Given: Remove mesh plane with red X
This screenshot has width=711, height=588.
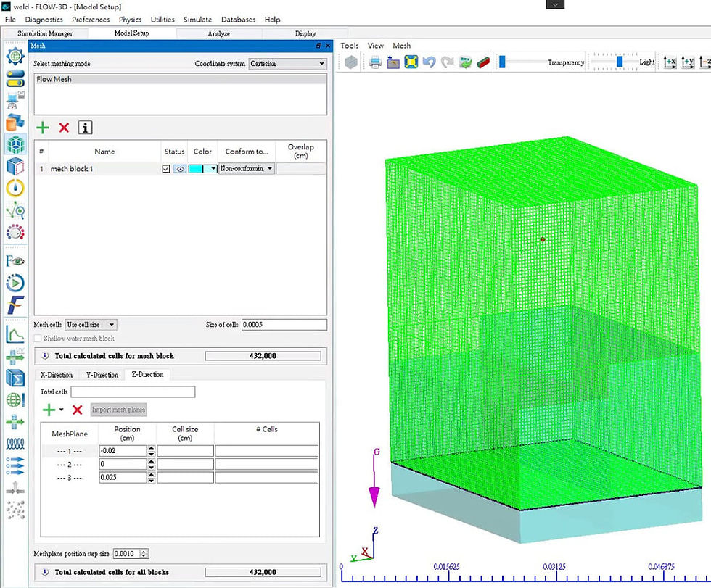Looking at the screenshot, I should [78, 410].
